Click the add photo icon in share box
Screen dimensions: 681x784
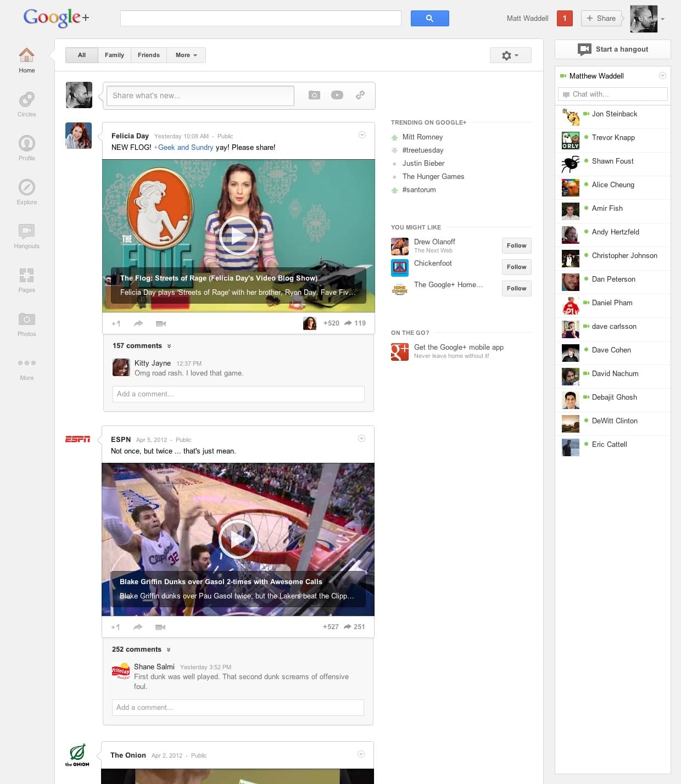coord(314,95)
